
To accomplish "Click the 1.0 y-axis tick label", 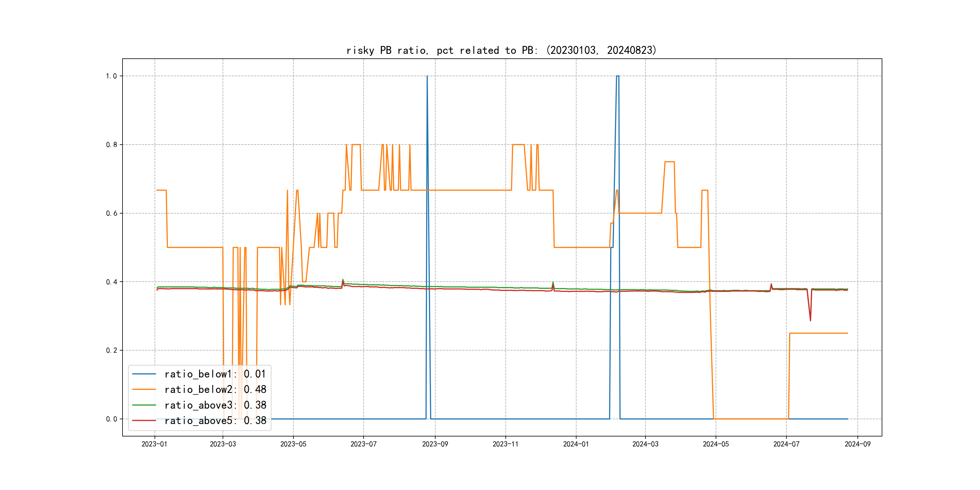I will (x=111, y=76).
